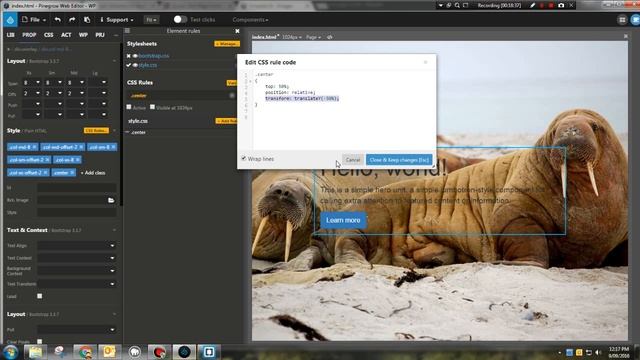Toggle visibility of style.css stylesheet
The image size is (640, 360).
[135, 65]
